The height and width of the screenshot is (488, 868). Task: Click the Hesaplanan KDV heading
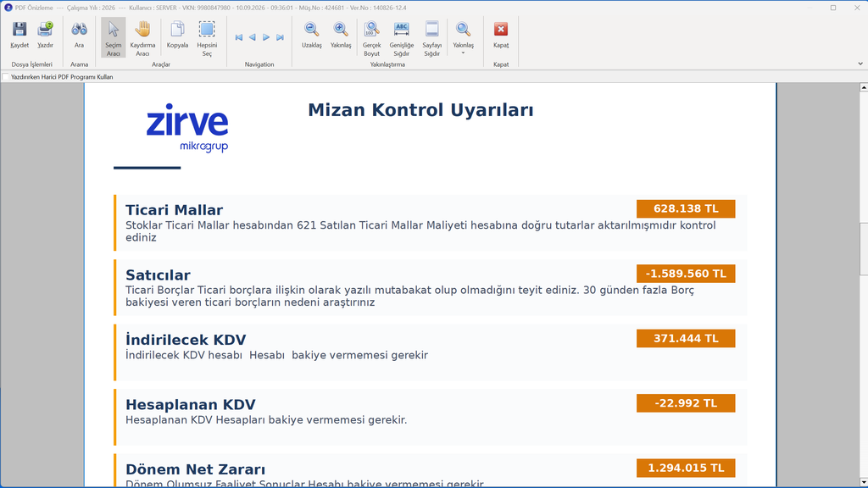click(190, 404)
